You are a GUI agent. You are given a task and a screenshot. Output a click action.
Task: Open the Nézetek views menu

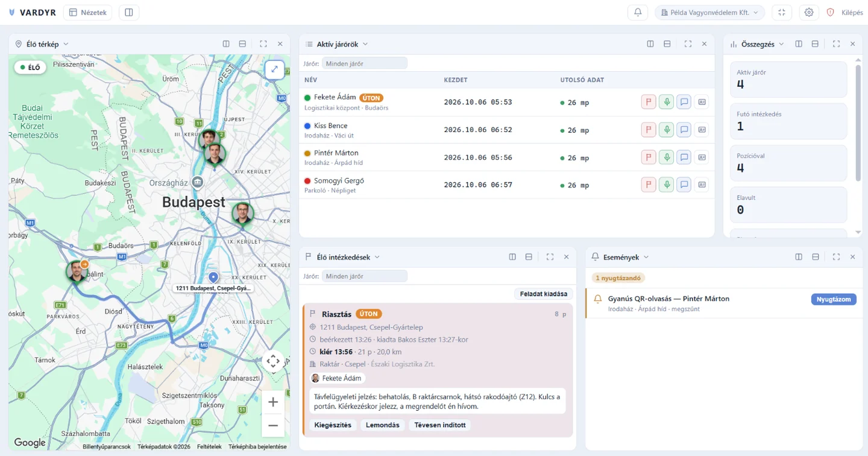(87, 12)
